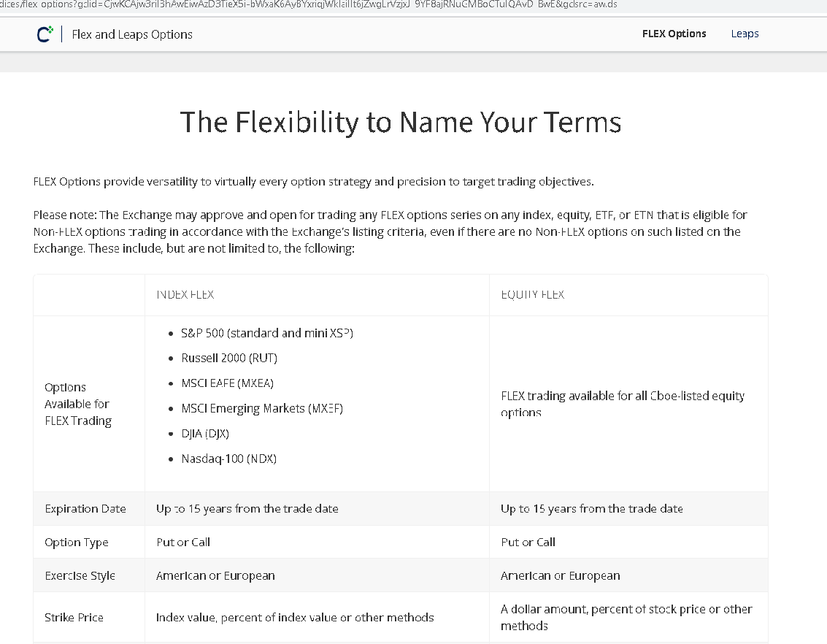Open the Flex and Leaps Options title
This screenshot has height=644, width=827.
point(132,34)
